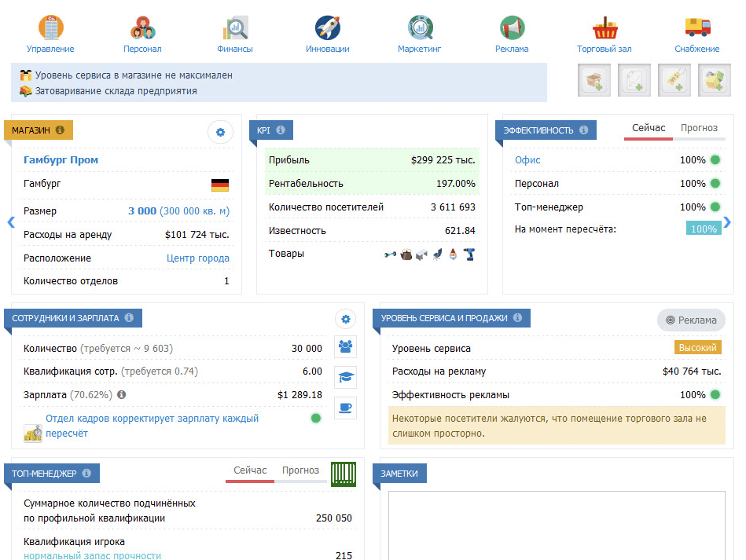Go to previous unit with left arrow
746x560 pixels.
(11, 222)
